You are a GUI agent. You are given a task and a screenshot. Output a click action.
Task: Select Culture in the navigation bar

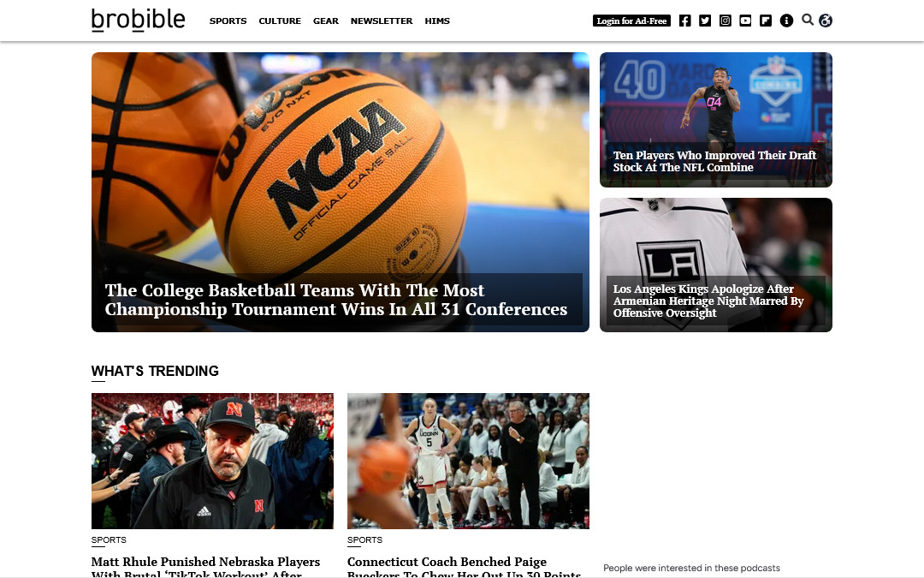280,21
